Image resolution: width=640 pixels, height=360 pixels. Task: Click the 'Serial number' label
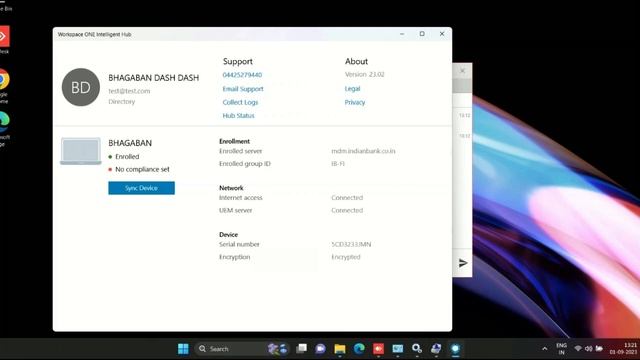click(x=239, y=244)
